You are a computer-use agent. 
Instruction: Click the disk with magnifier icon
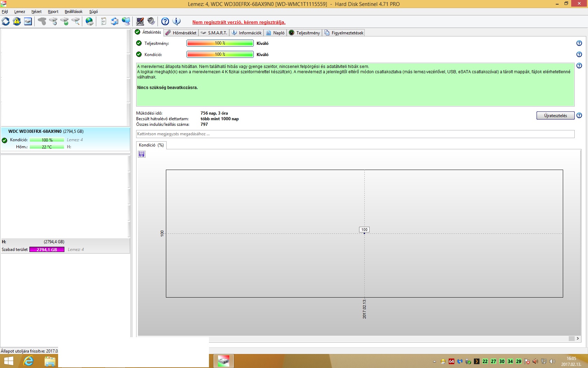76,21
